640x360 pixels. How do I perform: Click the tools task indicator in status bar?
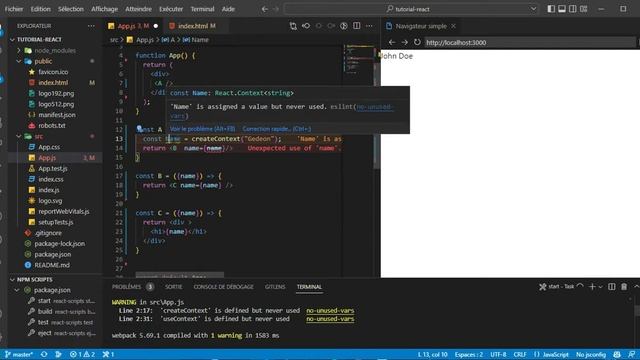(108, 354)
